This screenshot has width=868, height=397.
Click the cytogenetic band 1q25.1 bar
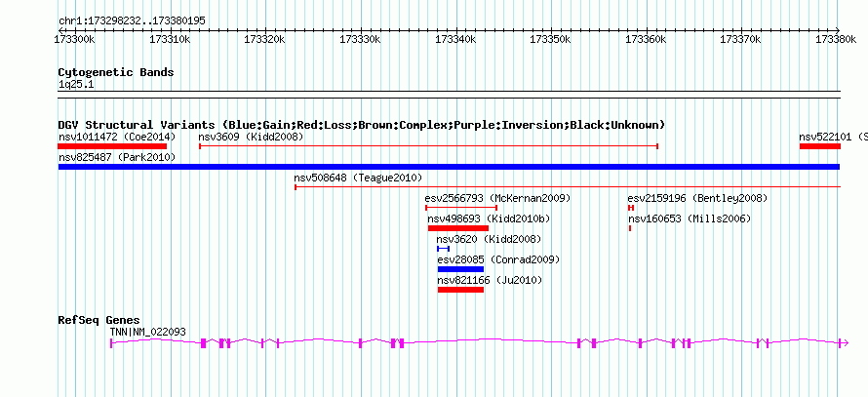[449, 95]
